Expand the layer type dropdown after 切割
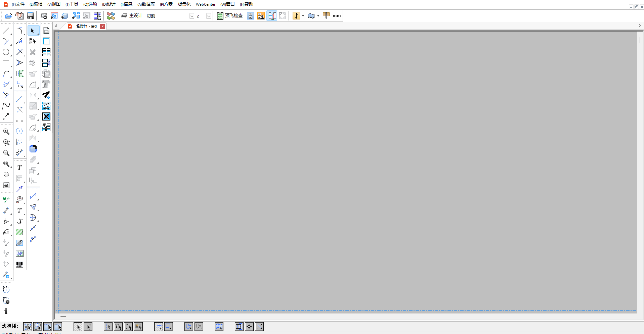 (x=192, y=16)
